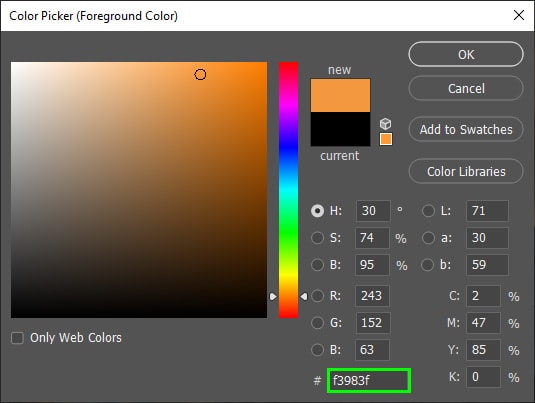
Task: Click the circular color selector in field
Action: [200, 74]
